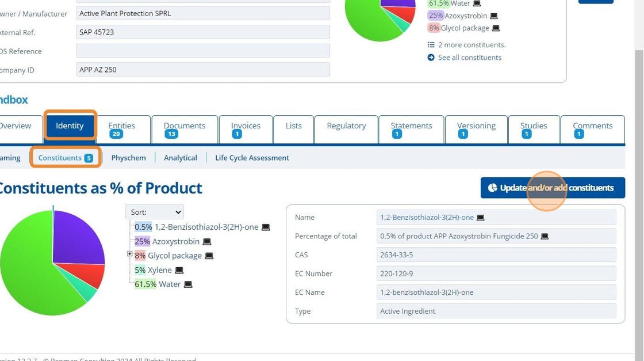Click laptop icon next to 1,2-Benzisothiazol-3(2H)-one in list

click(266, 227)
